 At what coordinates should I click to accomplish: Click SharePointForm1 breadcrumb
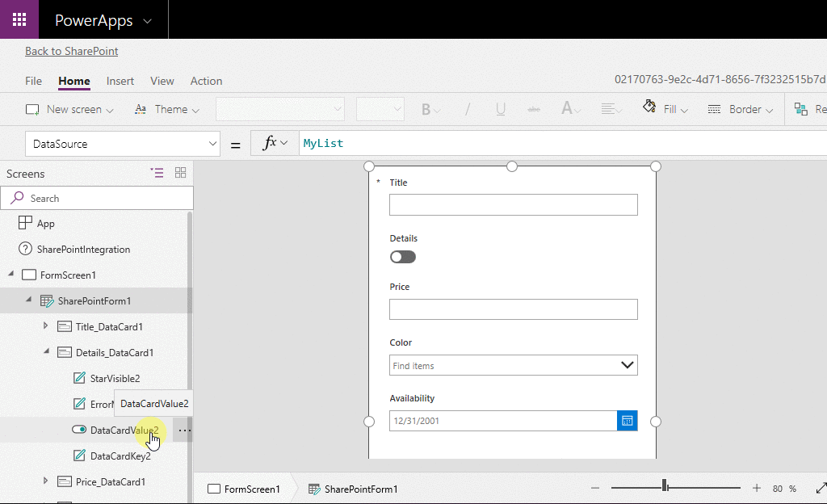353,489
